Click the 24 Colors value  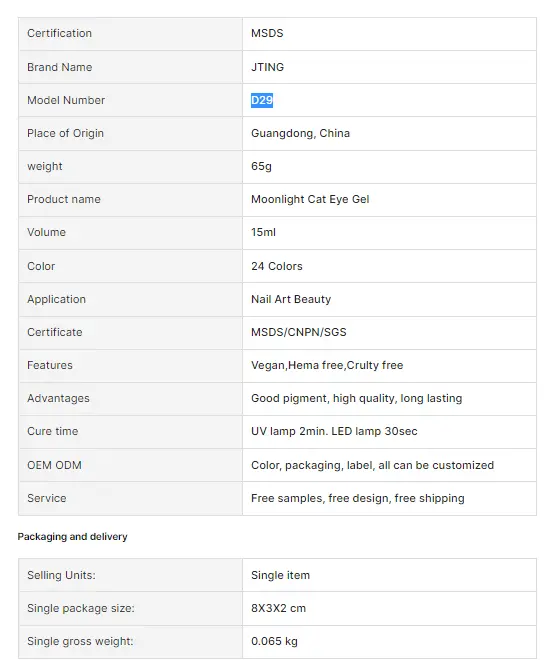(277, 266)
